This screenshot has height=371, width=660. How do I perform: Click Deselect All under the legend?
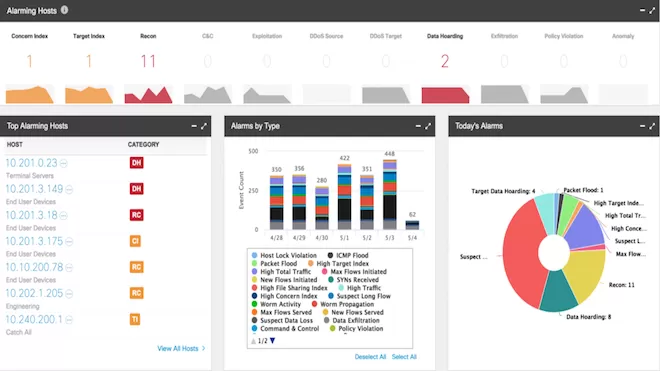tap(370, 357)
